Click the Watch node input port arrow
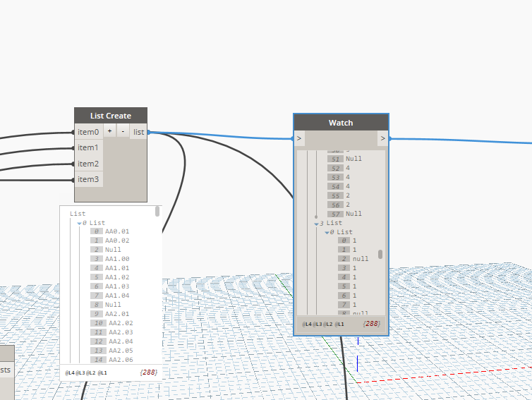Viewport: 532px width, 400px height. [x=299, y=138]
